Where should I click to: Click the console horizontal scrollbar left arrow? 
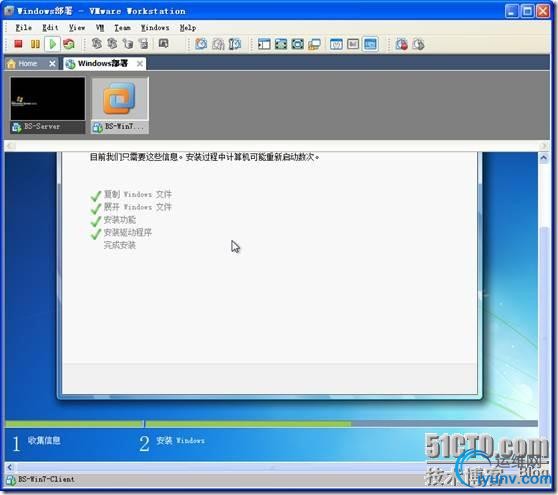(10, 467)
